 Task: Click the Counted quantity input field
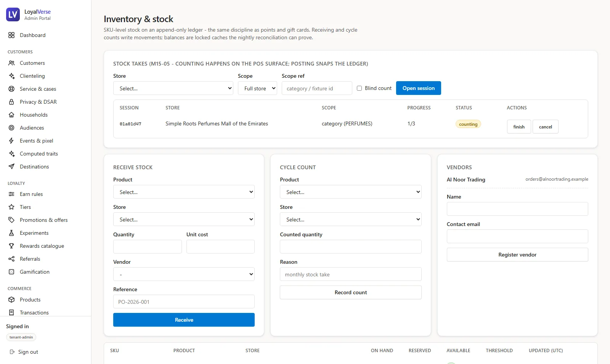pos(351,247)
